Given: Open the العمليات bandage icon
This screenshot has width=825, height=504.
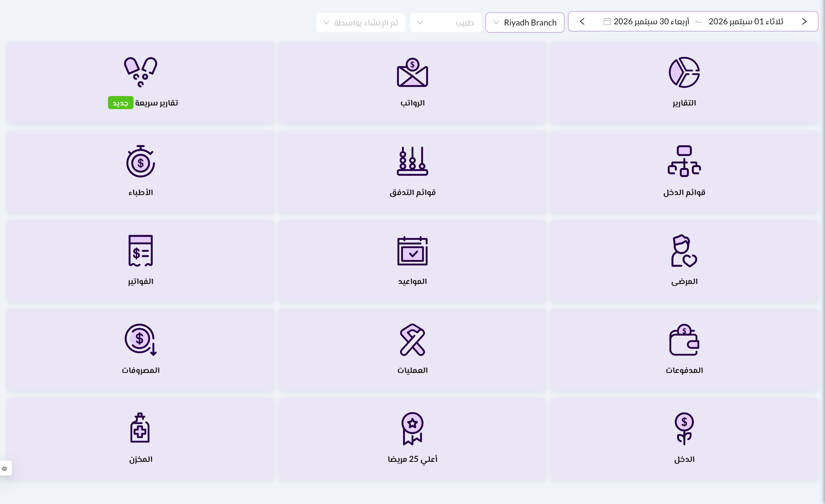Looking at the screenshot, I should [x=412, y=339].
